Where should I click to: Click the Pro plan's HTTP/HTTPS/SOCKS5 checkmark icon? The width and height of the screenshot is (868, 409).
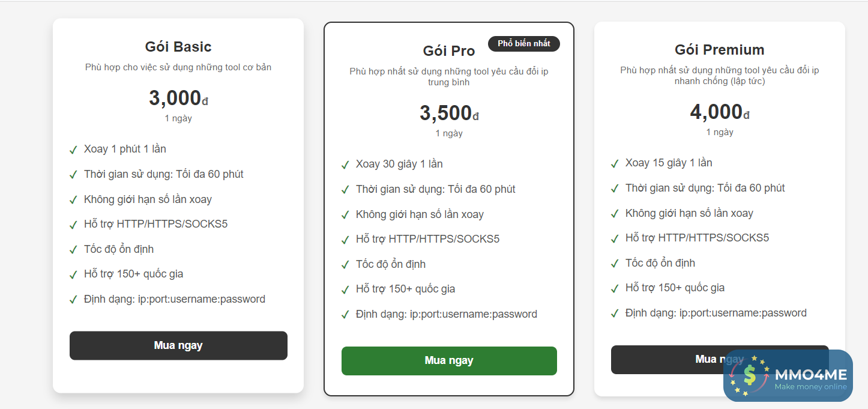pos(345,240)
